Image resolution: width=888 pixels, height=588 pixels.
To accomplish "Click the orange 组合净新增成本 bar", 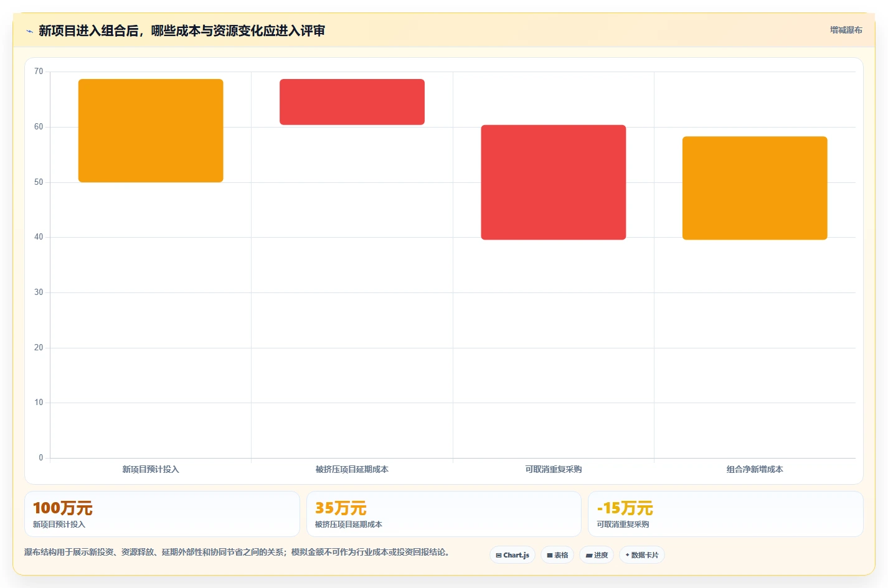I will point(755,188).
